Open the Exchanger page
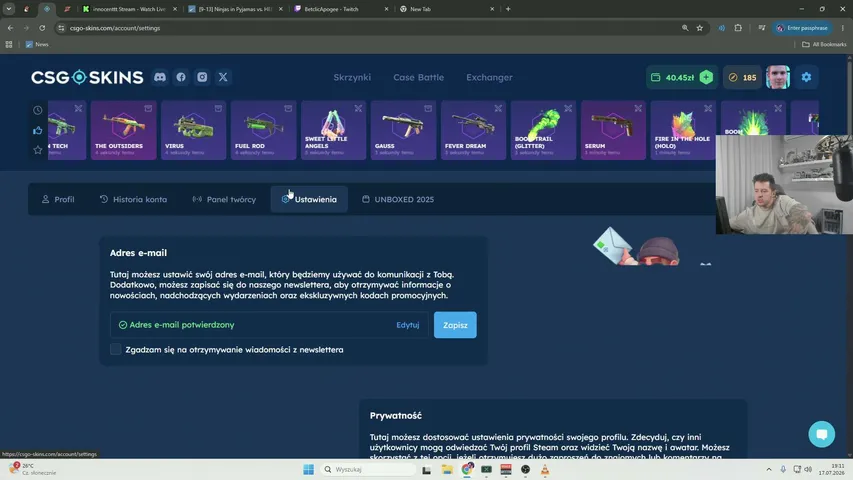853x480 pixels. pyautogui.click(x=489, y=77)
